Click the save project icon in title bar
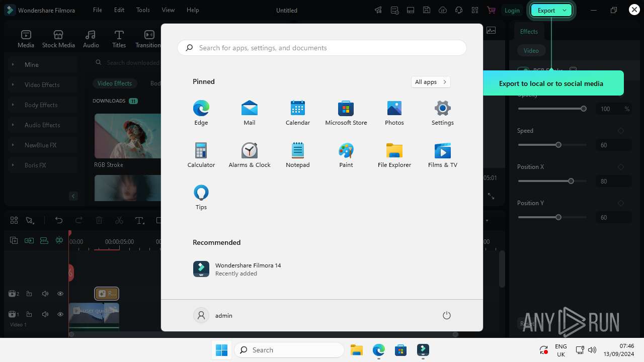 pyautogui.click(x=427, y=10)
